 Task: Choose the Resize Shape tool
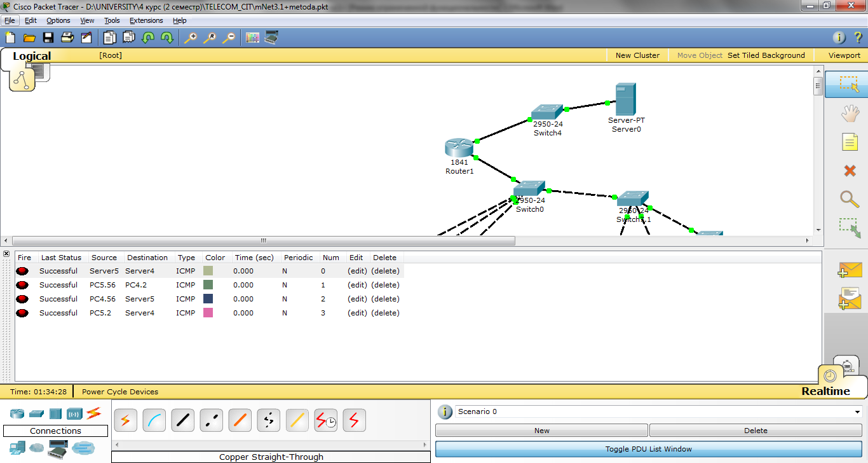[850, 228]
